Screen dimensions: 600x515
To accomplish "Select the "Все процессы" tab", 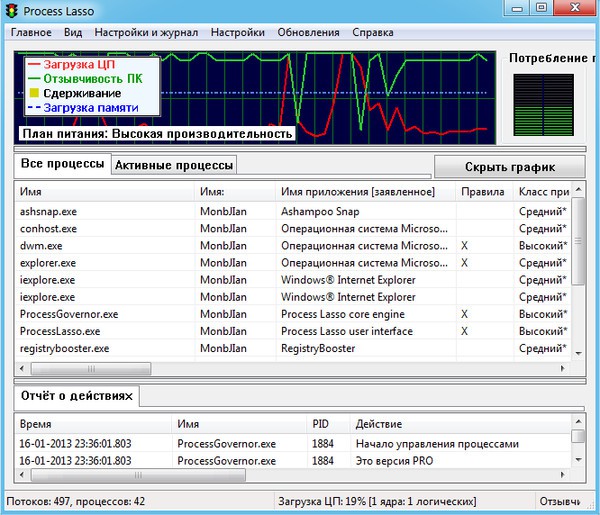I will click(62, 164).
